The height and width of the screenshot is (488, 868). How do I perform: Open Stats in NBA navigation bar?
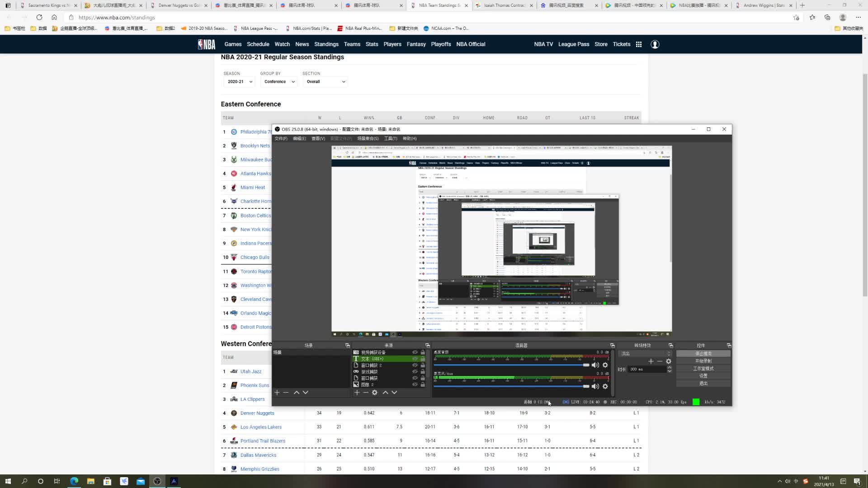coord(372,44)
